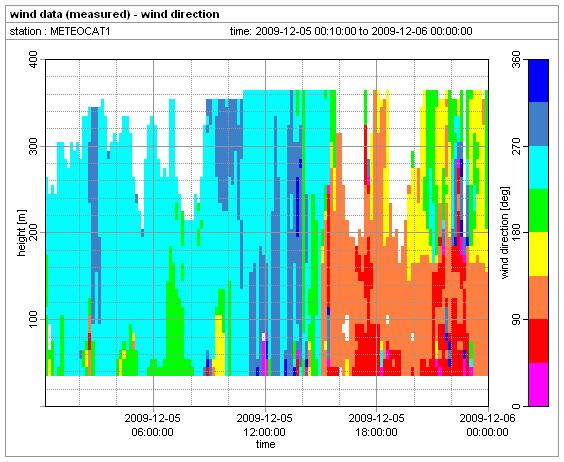Click the '90' color scale label

517,319
